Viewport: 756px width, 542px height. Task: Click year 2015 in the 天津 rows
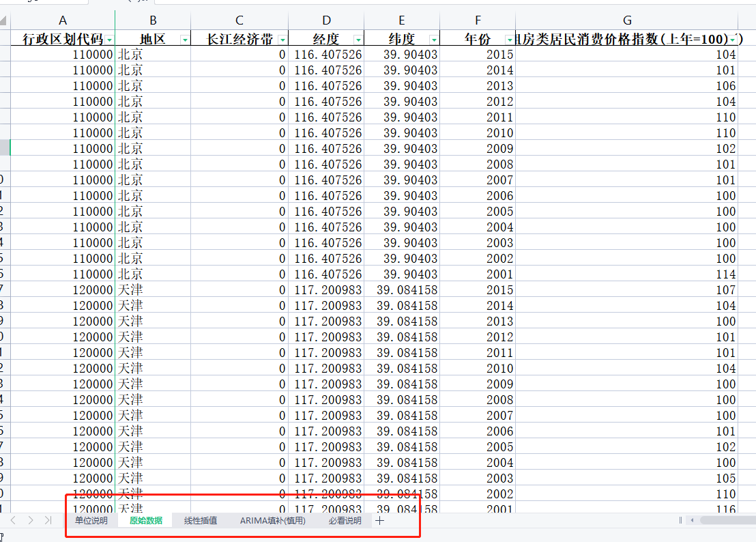pos(478,290)
